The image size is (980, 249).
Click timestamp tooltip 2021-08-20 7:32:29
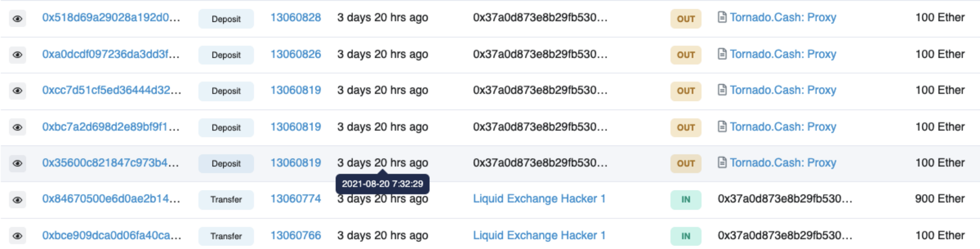click(x=382, y=184)
